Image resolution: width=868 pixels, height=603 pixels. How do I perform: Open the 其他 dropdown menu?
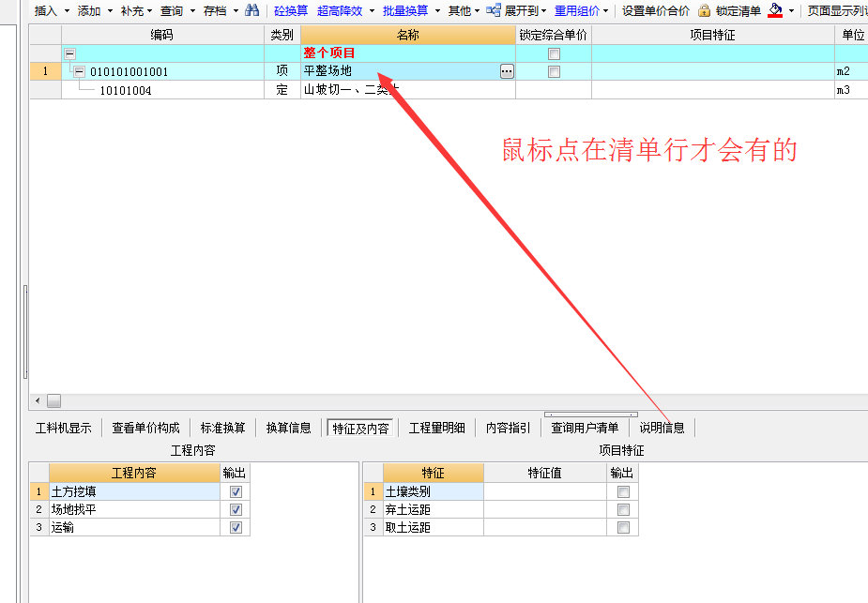(478, 10)
